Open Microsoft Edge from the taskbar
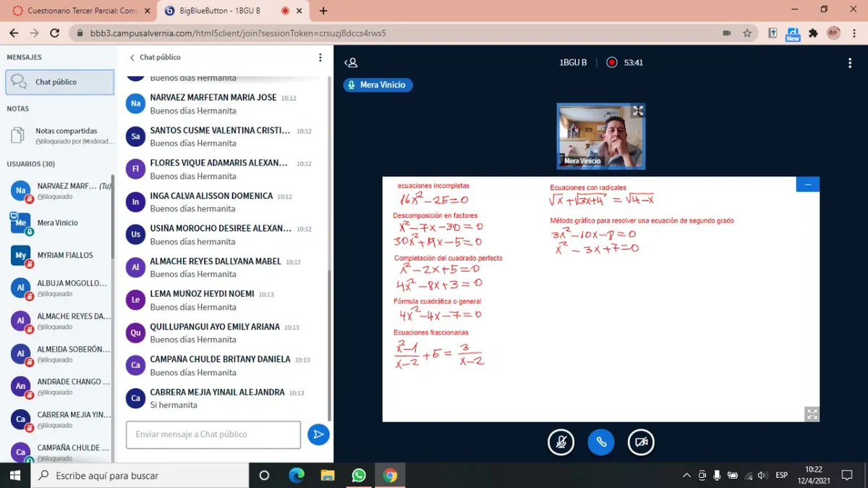Viewport: 868px width, 488px height. tap(297, 476)
